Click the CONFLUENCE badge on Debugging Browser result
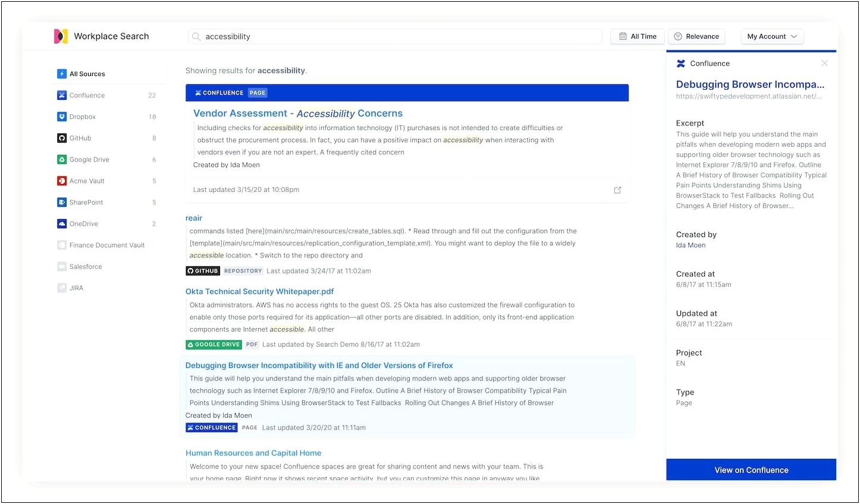This screenshot has width=860, height=504. [x=211, y=428]
